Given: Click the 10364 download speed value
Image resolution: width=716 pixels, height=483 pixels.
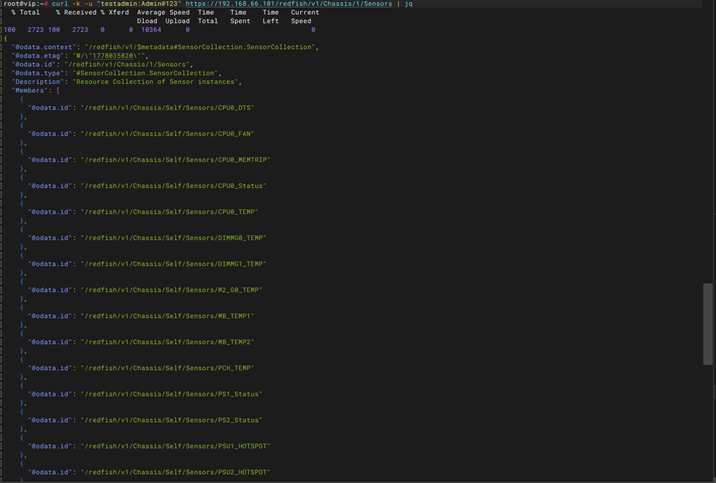Looking at the screenshot, I should click(151, 30).
